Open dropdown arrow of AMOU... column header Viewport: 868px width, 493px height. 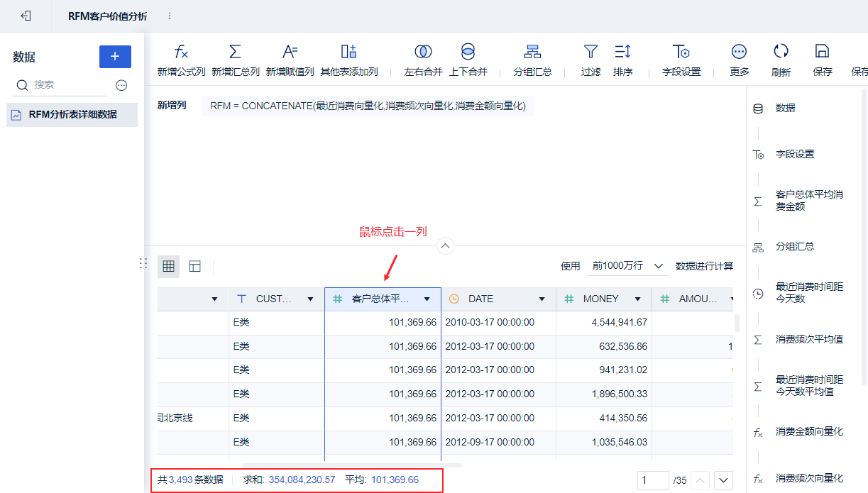click(x=732, y=299)
